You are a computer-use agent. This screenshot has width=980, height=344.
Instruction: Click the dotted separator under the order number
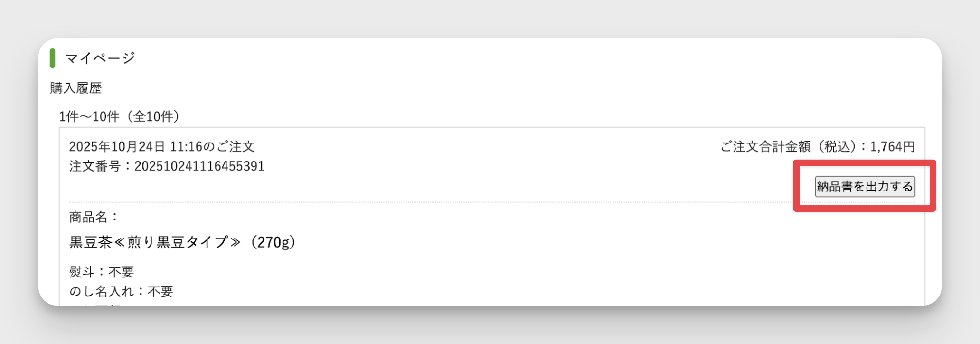click(380, 202)
